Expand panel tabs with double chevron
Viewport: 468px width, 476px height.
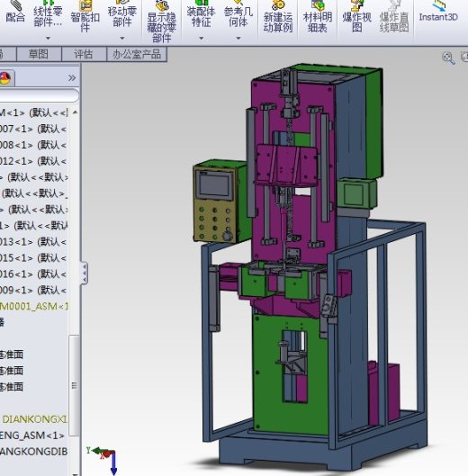click(x=72, y=78)
